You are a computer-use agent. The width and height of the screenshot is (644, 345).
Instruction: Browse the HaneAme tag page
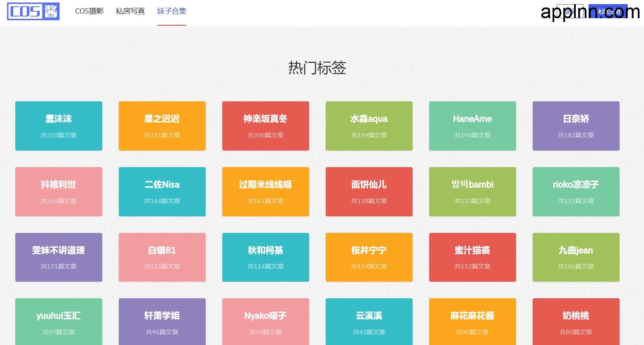click(472, 126)
